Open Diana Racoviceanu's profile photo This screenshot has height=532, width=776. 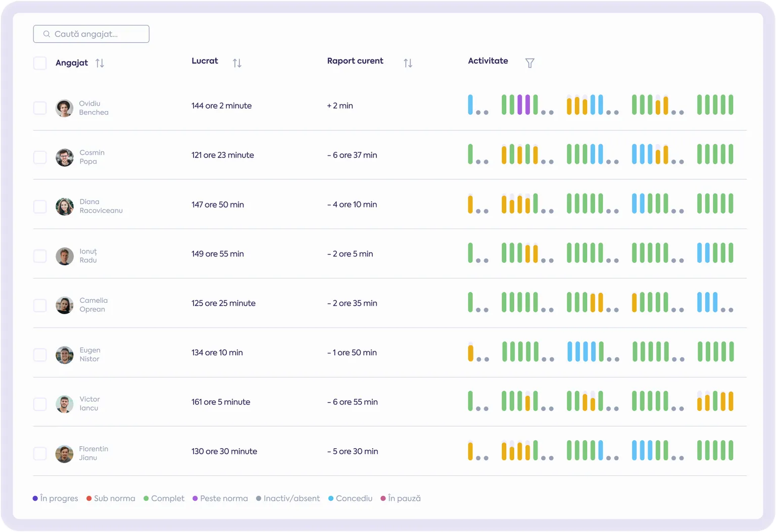click(64, 206)
